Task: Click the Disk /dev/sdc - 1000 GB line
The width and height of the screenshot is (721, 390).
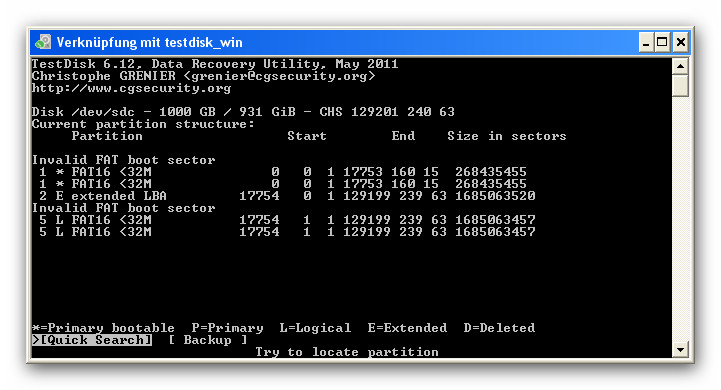Action: (243, 112)
